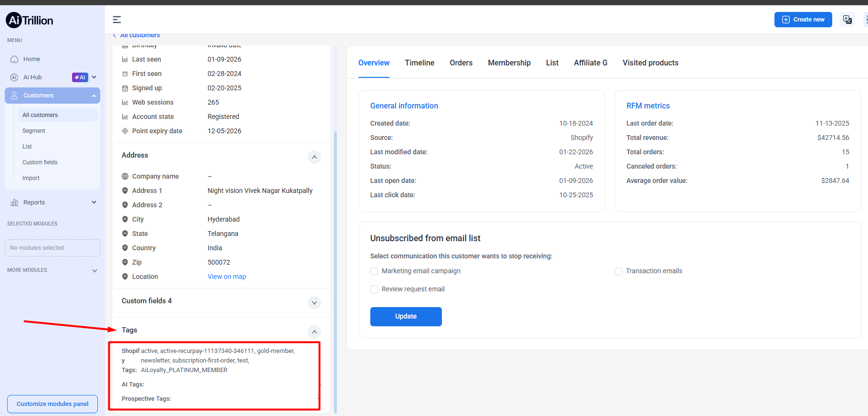Click the Home icon in sidebar
This screenshot has height=416, width=868.
click(14, 59)
